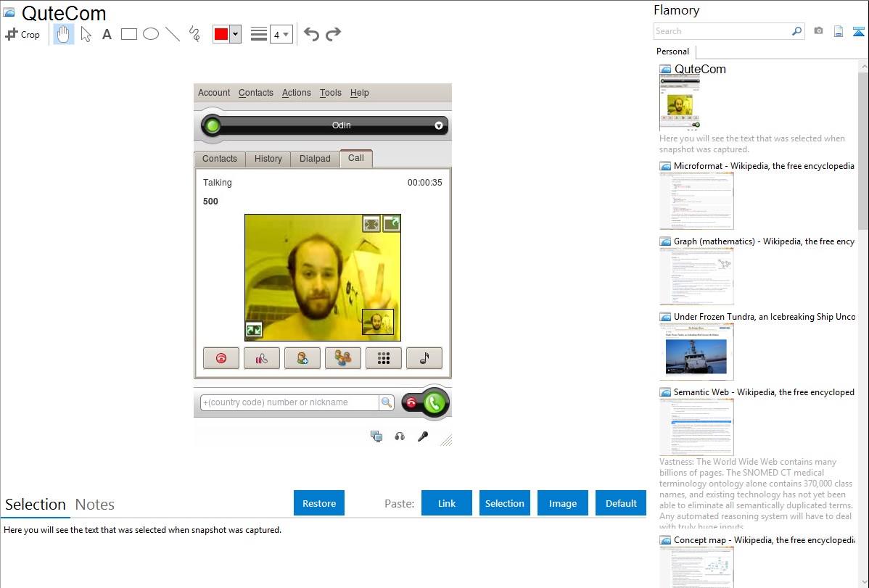
Task: Click the Flamory search field
Action: click(722, 31)
